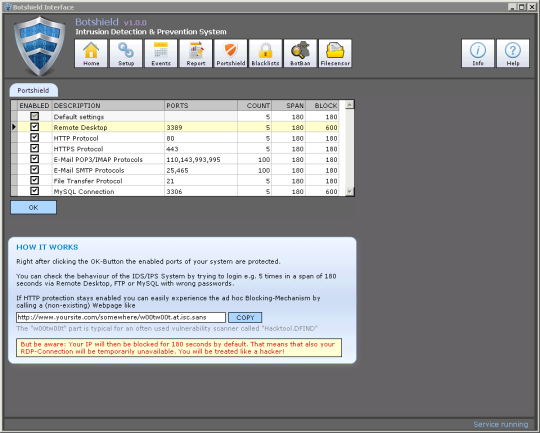Toggle the Default settings enabled checkbox

pyautogui.click(x=34, y=116)
